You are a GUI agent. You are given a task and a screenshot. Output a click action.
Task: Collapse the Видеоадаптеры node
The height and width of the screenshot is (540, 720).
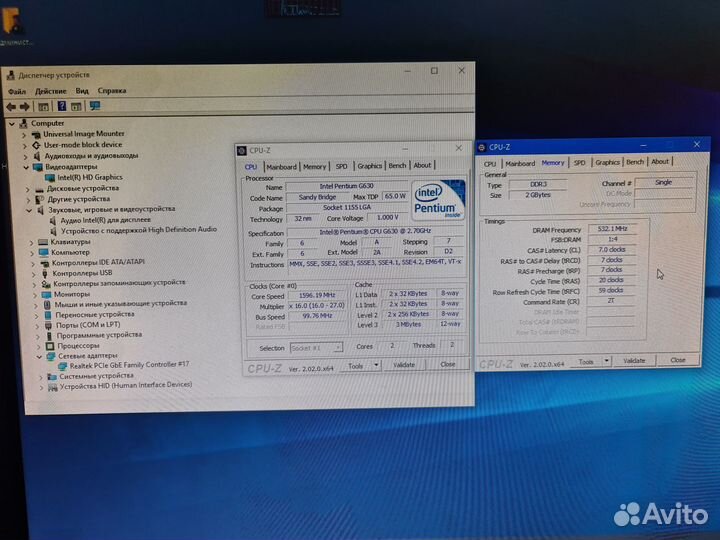click(26, 167)
